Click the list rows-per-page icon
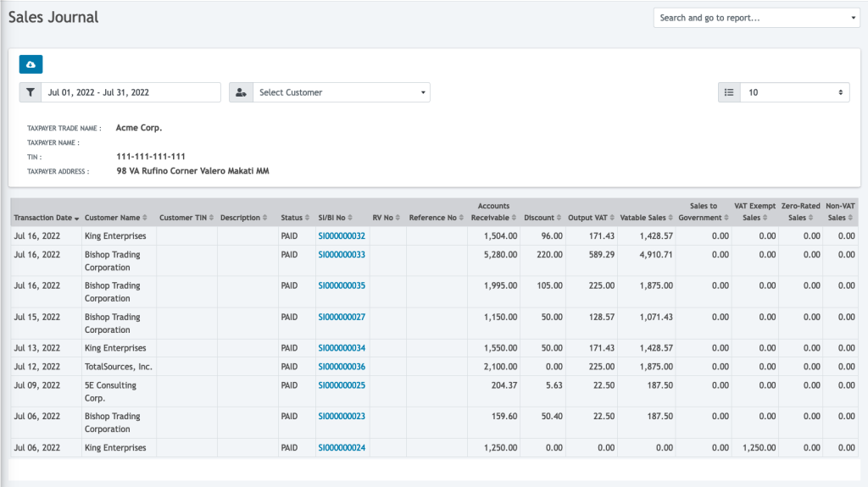Viewport: 868px width, 487px height. pyautogui.click(x=729, y=92)
